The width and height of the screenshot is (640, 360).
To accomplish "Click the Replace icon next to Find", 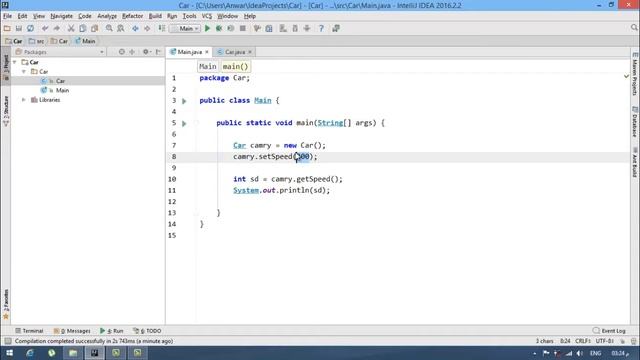I will [121, 28].
